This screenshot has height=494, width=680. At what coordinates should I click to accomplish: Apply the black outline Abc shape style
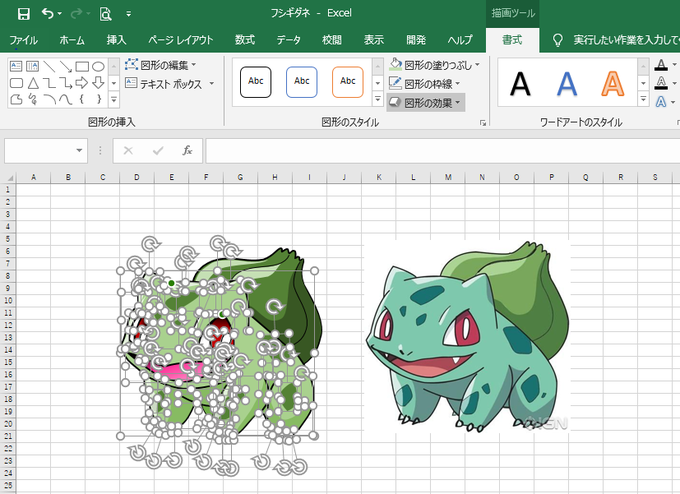(x=255, y=82)
